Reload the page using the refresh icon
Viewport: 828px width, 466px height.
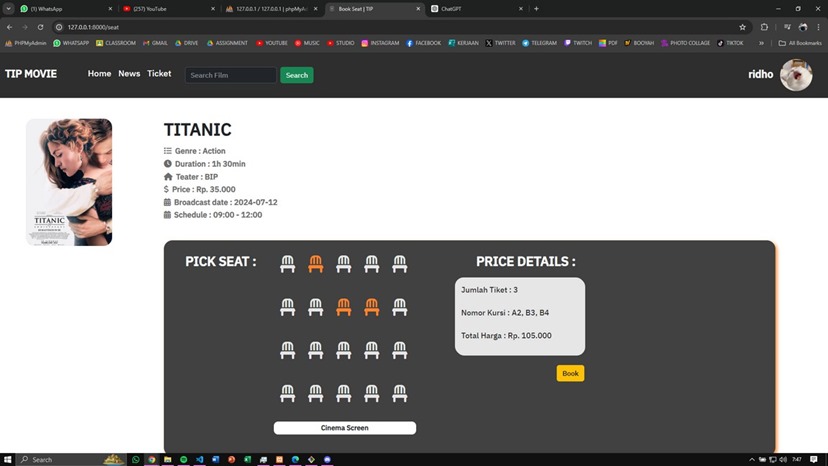tap(40, 27)
